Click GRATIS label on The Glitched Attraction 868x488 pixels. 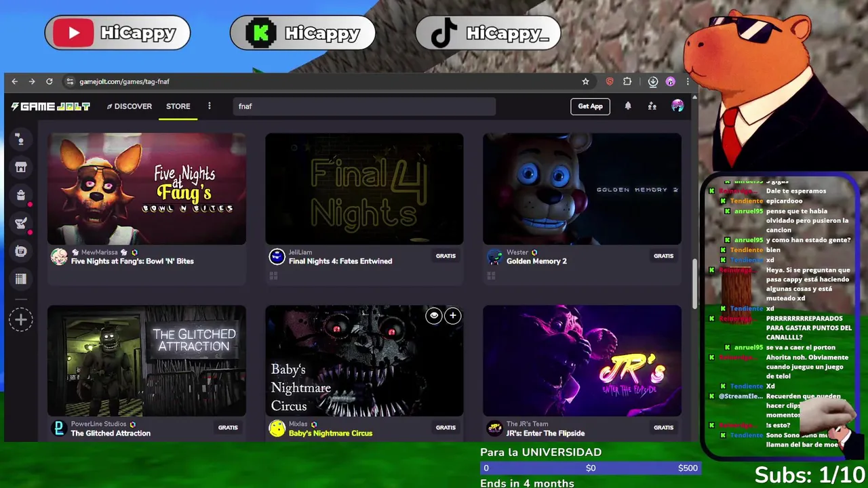228,428
